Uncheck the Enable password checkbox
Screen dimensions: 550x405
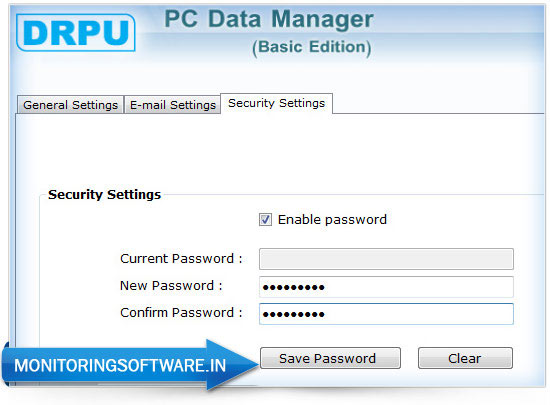pyautogui.click(x=265, y=220)
